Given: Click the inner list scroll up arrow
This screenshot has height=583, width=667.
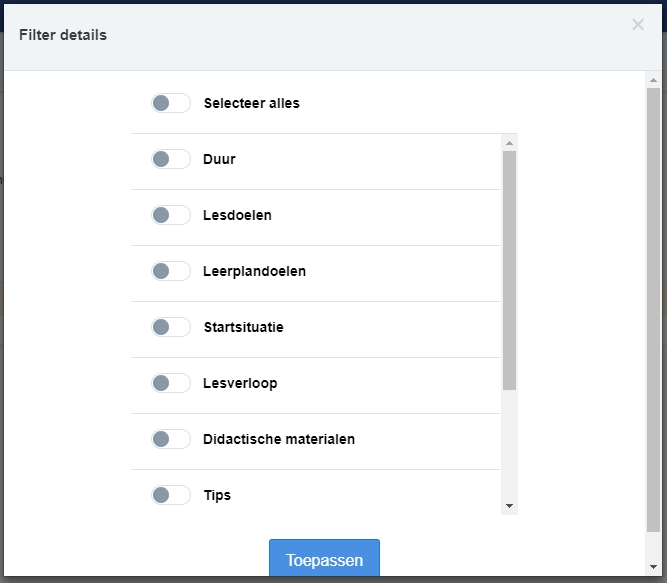Looking at the screenshot, I should click(x=509, y=143).
